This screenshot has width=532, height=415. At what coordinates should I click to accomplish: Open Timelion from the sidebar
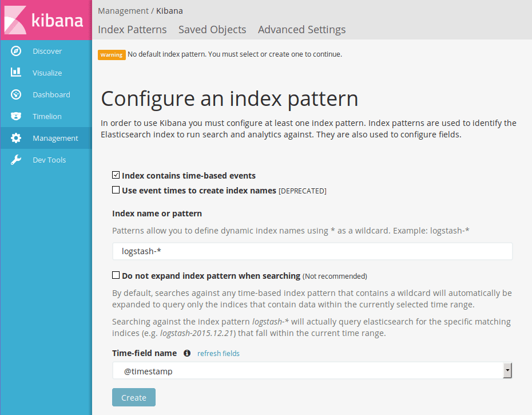pyautogui.click(x=46, y=116)
